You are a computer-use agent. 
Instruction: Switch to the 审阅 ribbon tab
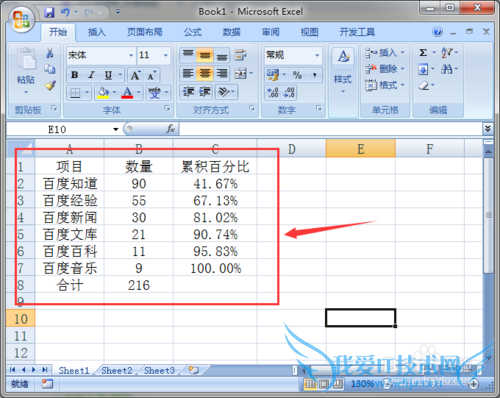(x=270, y=32)
